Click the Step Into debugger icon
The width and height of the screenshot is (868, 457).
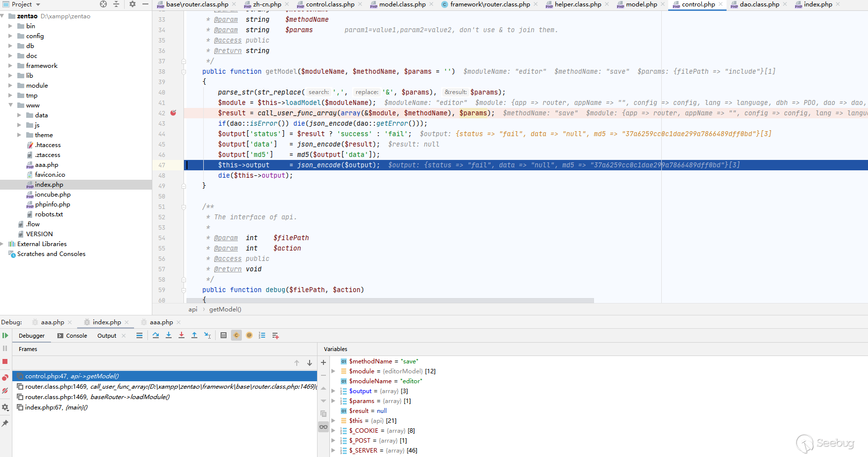click(x=169, y=336)
